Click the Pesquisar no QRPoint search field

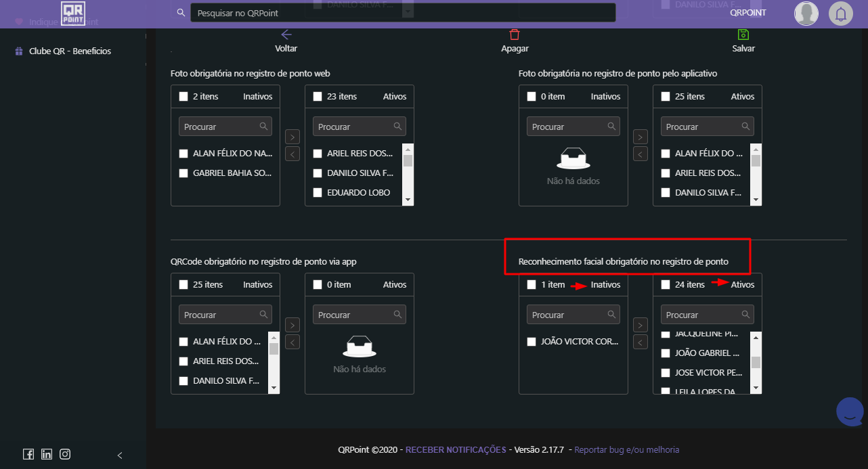click(x=403, y=13)
